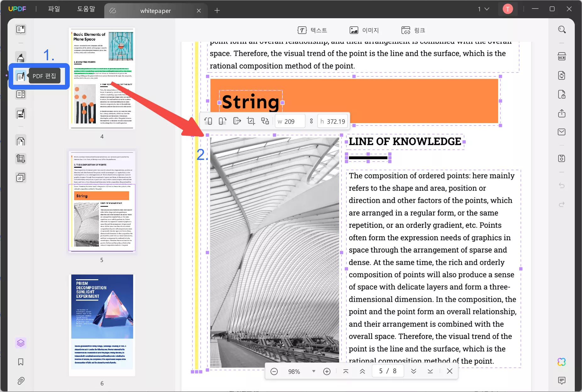The width and height of the screenshot is (582, 392).
Task: Go to the next page
Action: pyautogui.click(x=413, y=371)
